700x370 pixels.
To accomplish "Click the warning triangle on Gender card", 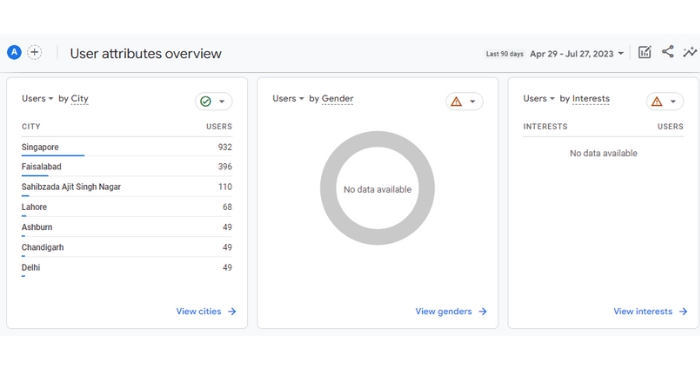I will (456, 101).
